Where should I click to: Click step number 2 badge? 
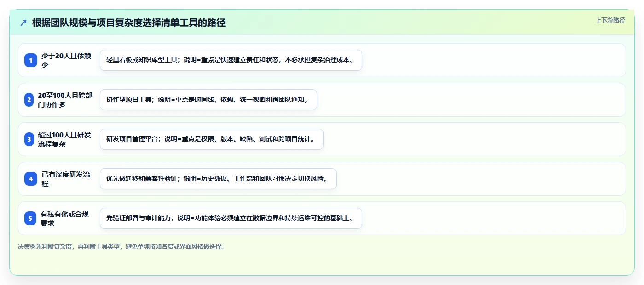[x=29, y=100]
